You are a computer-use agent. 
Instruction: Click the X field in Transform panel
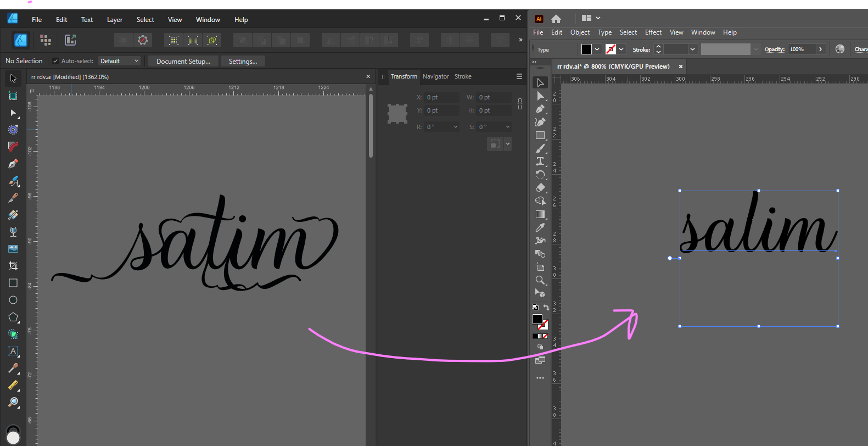tap(442, 97)
